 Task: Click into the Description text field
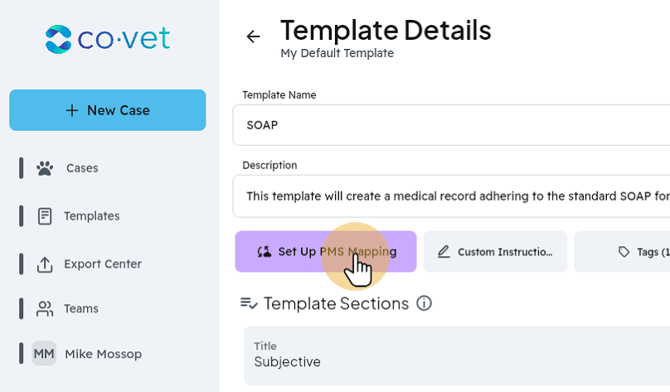click(451, 196)
